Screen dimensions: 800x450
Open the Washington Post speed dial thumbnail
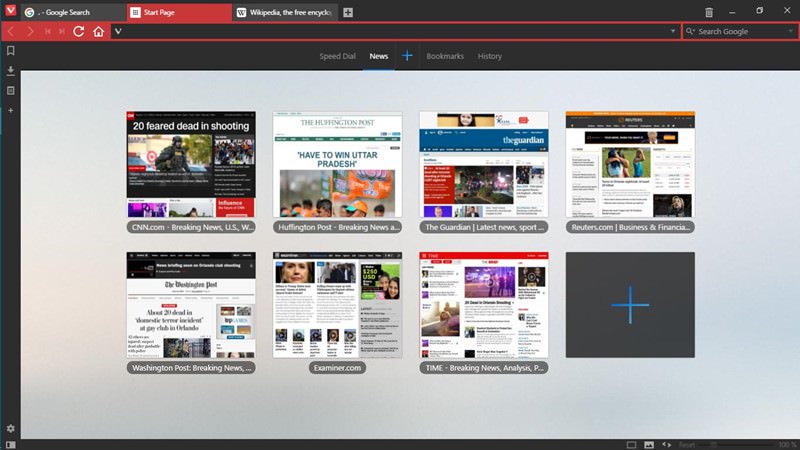coord(191,305)
